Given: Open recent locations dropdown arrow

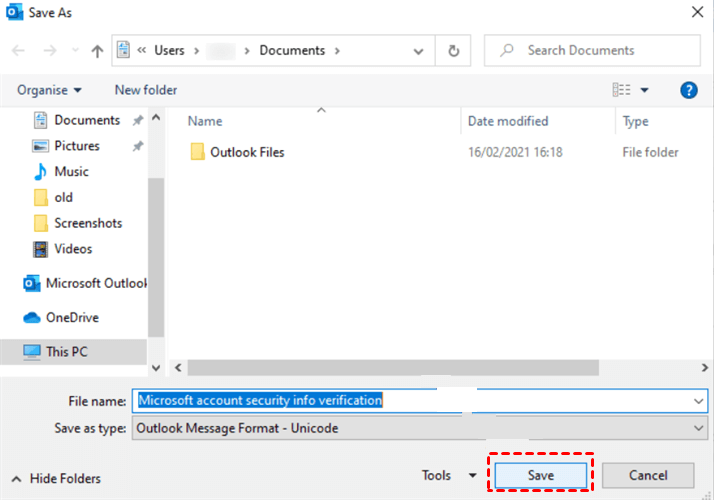Looking at the screenshot, I should pyautogui.click(x=75, y=51).
